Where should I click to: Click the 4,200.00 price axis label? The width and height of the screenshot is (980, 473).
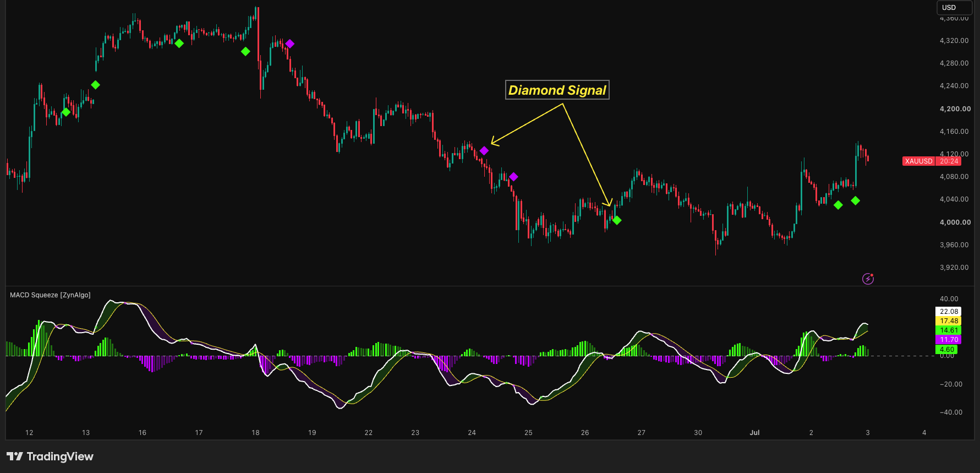955,109
